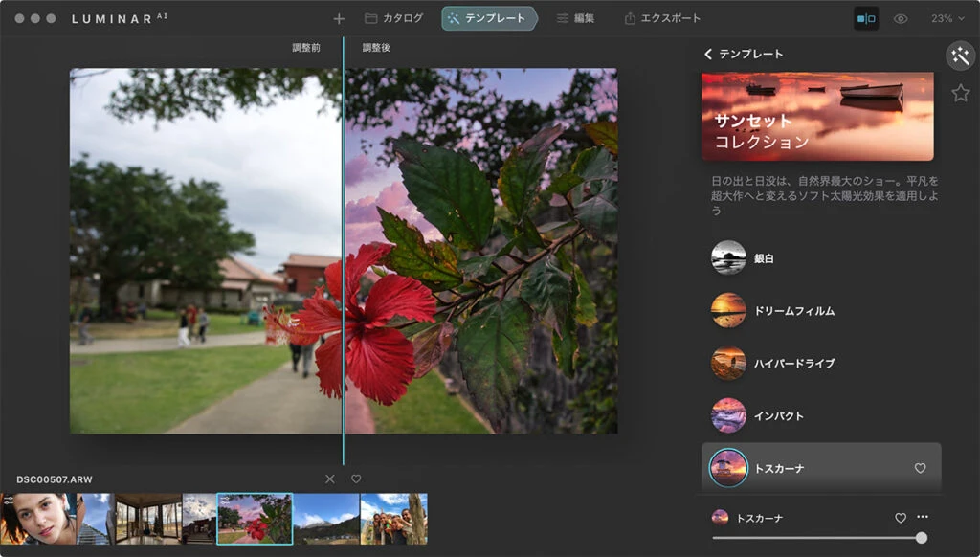Click the selected トスカーナ thumbnail icon
The width and height of the screenshot is (980, 557).
pos(728,468)
